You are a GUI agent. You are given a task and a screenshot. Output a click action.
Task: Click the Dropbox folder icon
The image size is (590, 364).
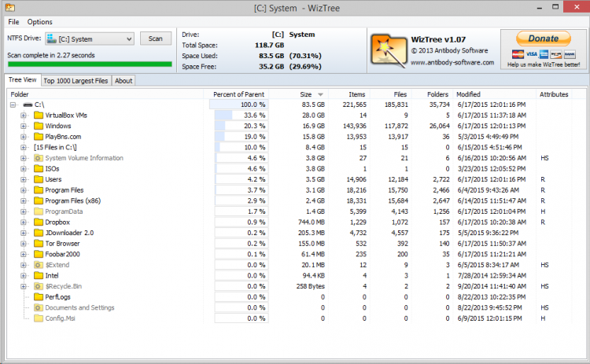pyautogui.click(x=38, y=222)
